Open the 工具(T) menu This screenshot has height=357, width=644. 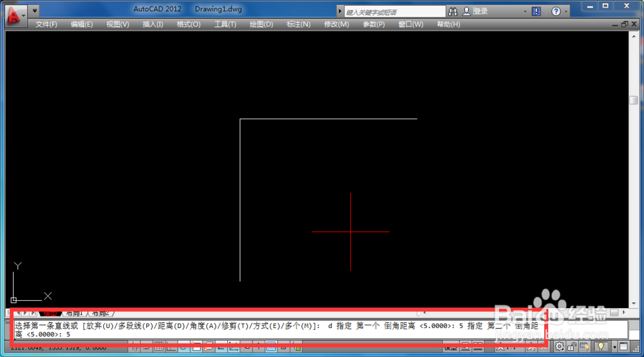[x=225, y=24]
